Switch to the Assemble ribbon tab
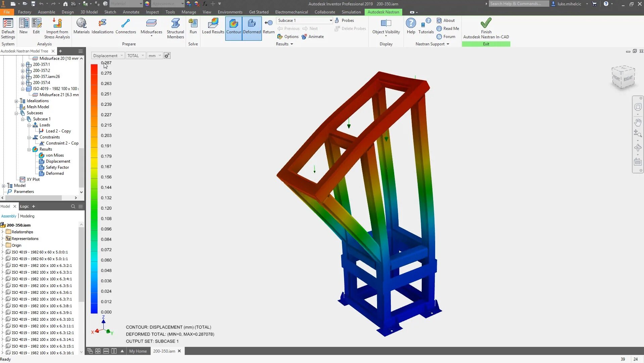Viewport: 644px width, 363px height. [46, 12]
